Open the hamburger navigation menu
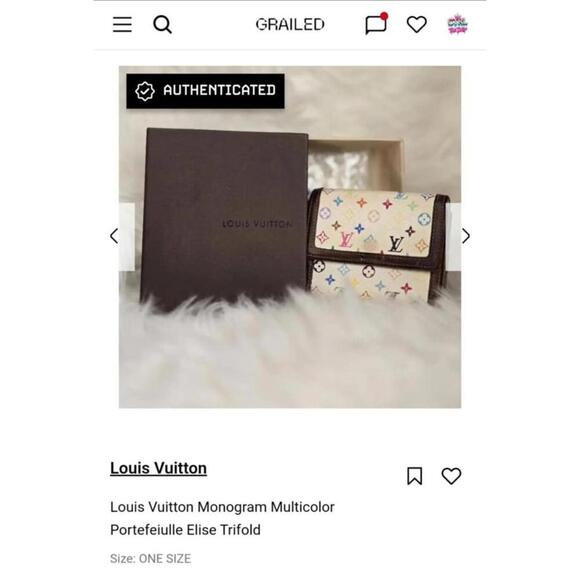The height and width of the screenshot is (580, 580). [122, 24]
